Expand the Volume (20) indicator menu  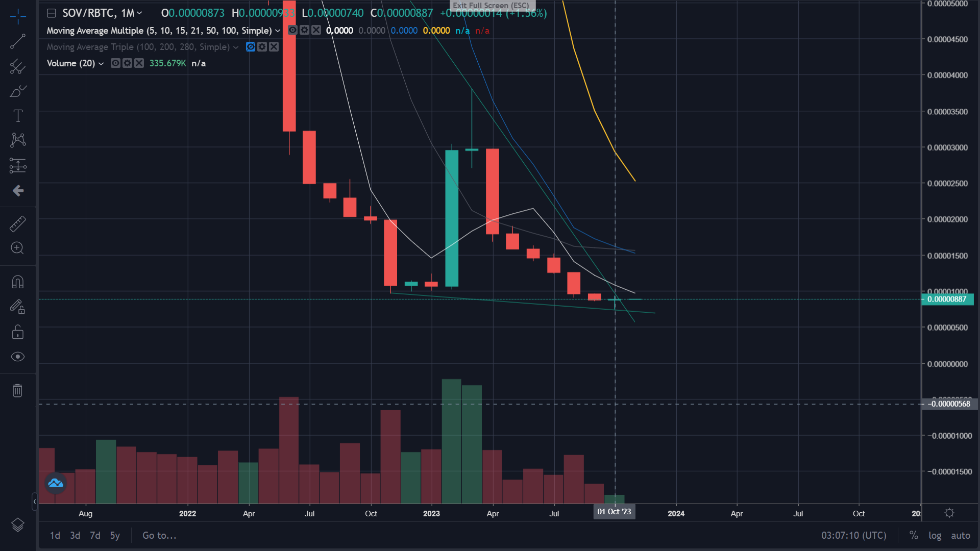point(101,63)
